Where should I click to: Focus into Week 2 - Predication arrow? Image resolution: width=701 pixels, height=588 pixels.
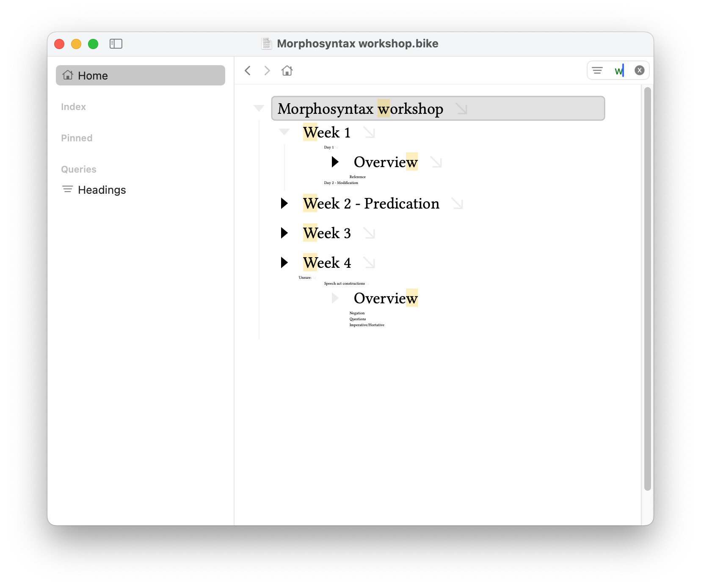[x=457, y=204]
